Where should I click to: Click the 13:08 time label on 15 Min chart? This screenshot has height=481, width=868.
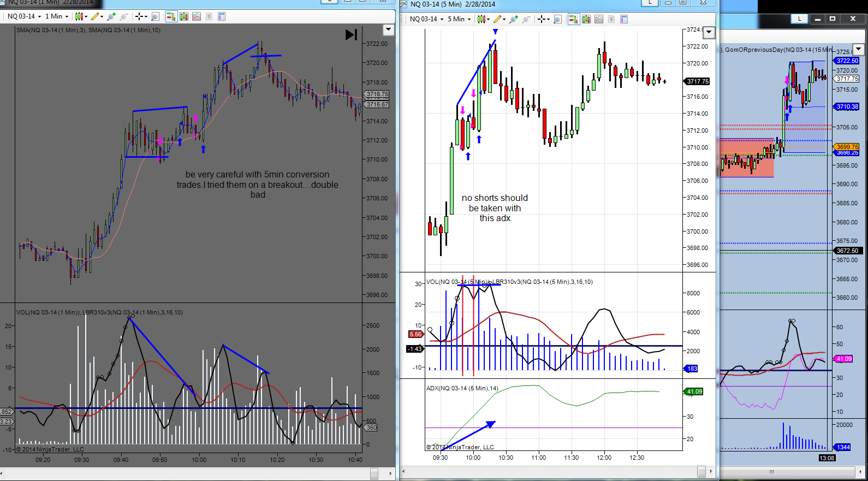tap(827, 458)
